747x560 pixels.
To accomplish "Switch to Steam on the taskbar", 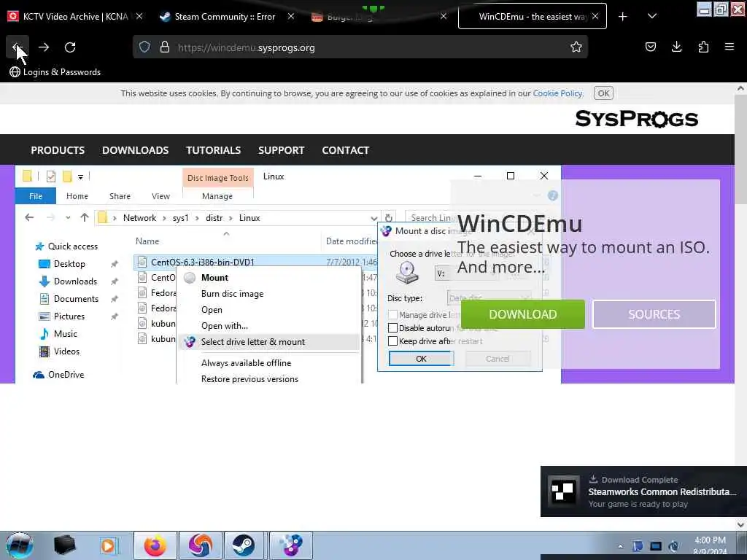I will [x=244, y=545].
